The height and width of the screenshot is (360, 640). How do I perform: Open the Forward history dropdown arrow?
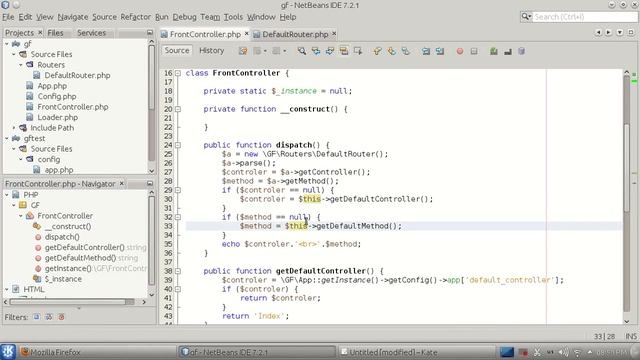(x=284, y=51)
